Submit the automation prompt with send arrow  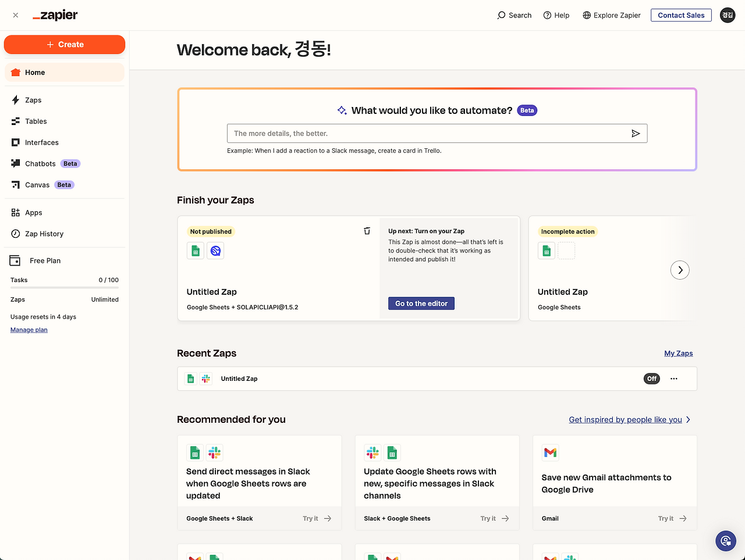coord(636,133)
